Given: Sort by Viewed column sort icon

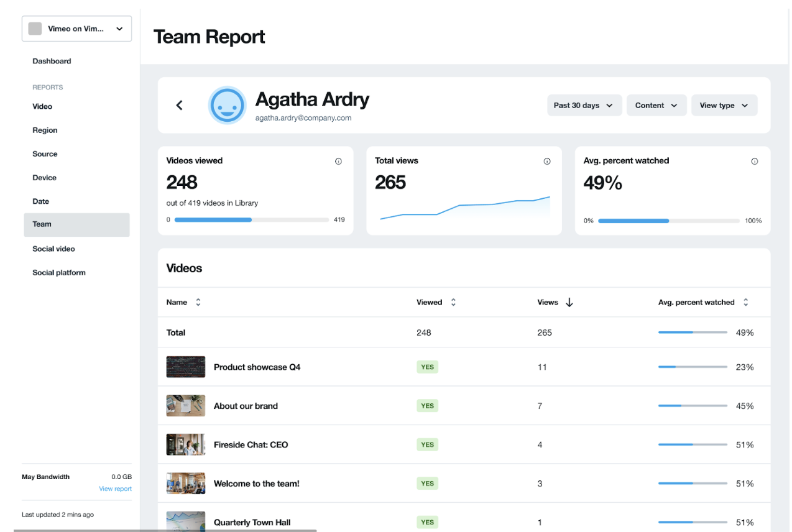Looking at the screenshot, I should 453,303.
